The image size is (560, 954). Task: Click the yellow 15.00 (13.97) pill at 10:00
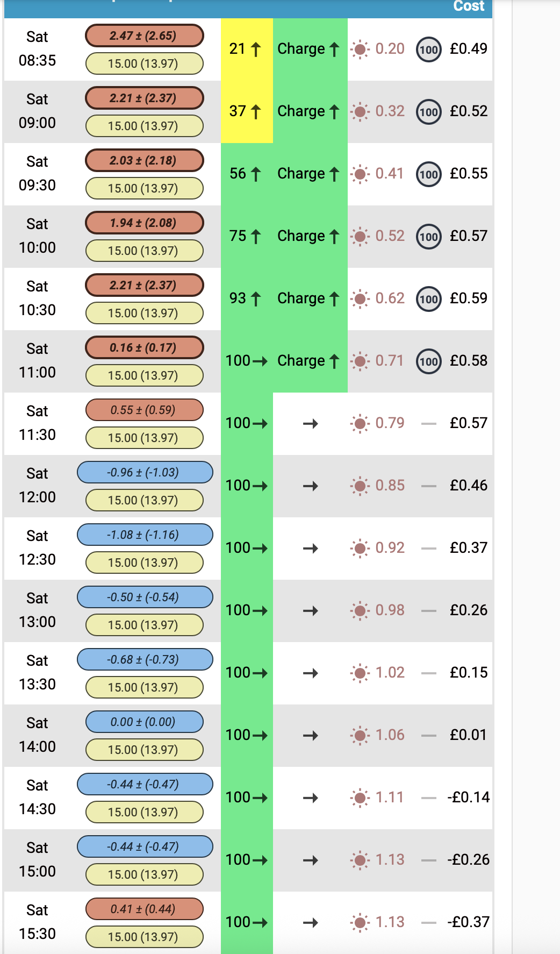pos(145,251)
